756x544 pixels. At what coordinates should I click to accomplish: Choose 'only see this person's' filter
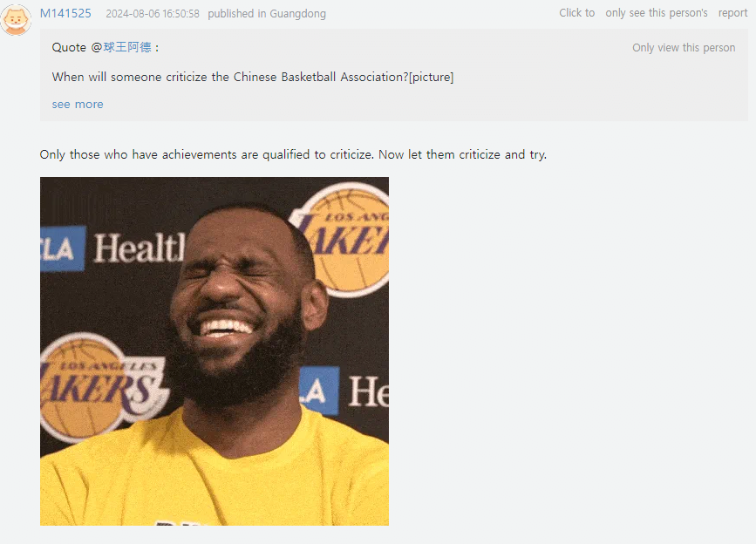tap(657, 13)
